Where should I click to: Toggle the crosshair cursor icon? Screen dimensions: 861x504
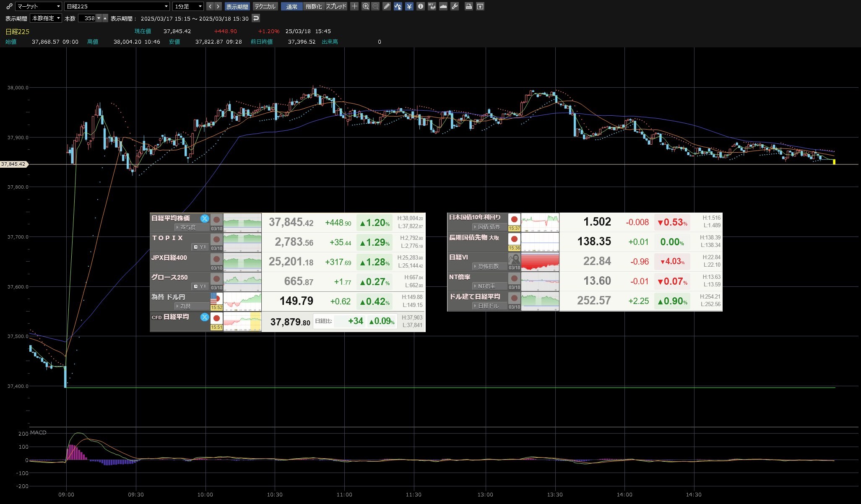[354, 6]
